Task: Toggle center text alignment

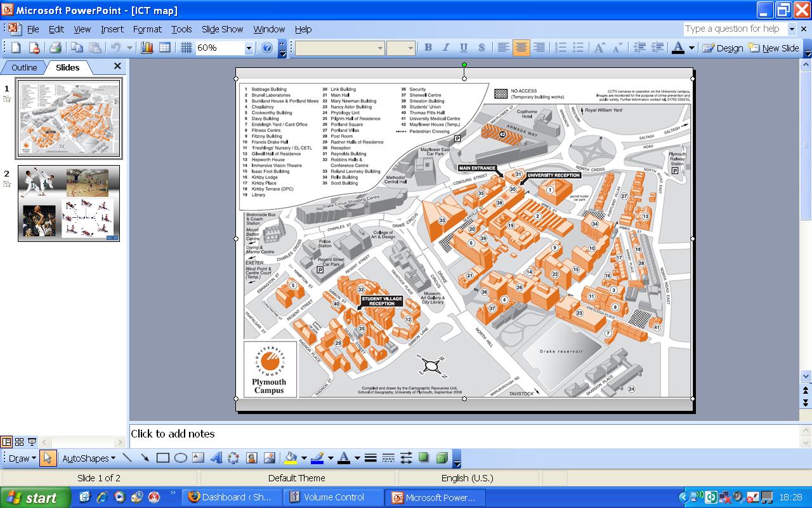Action: tap(521, 48)
